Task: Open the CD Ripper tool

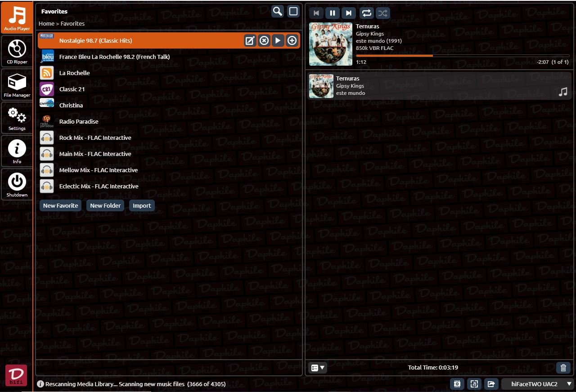Action: tap(17, 51)
